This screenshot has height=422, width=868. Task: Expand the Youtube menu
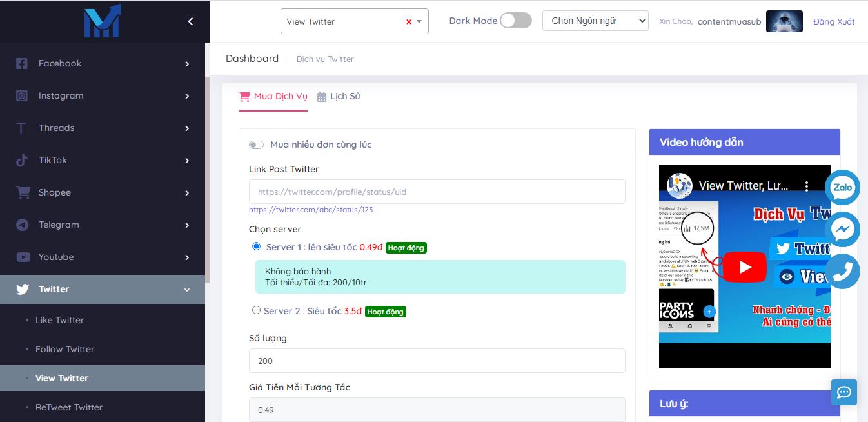pos(187,257)
